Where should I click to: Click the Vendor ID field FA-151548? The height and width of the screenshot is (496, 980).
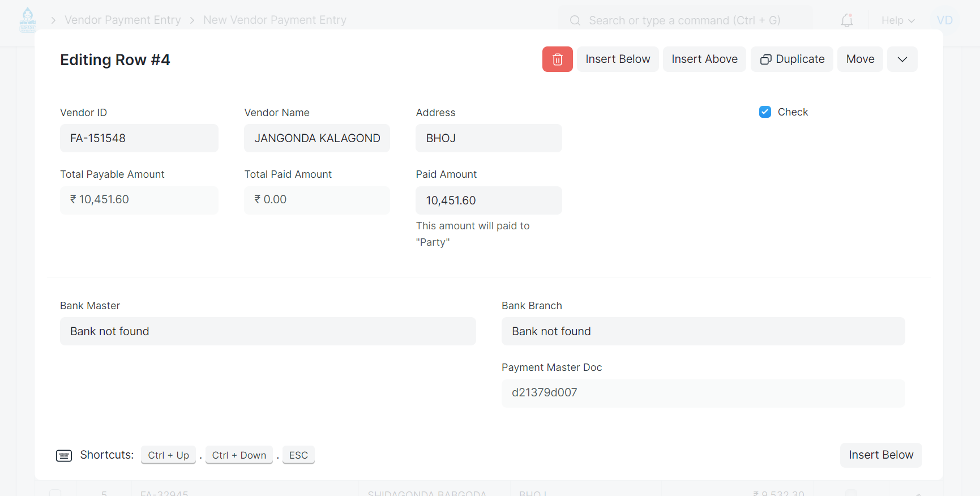click(139, 138)
